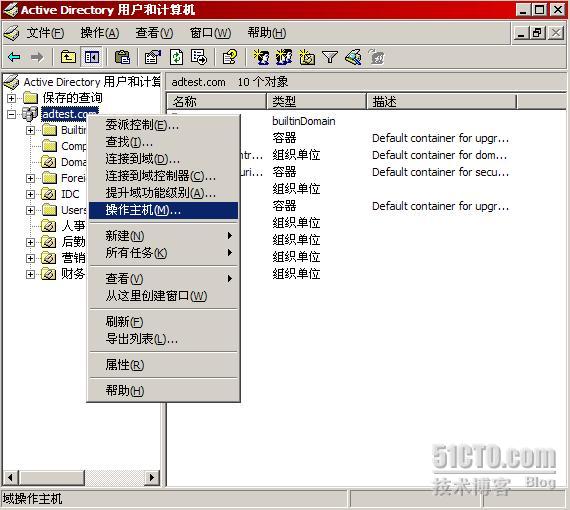
Task: Click the tree pane right scroll arrow
Action: [152, 477]
